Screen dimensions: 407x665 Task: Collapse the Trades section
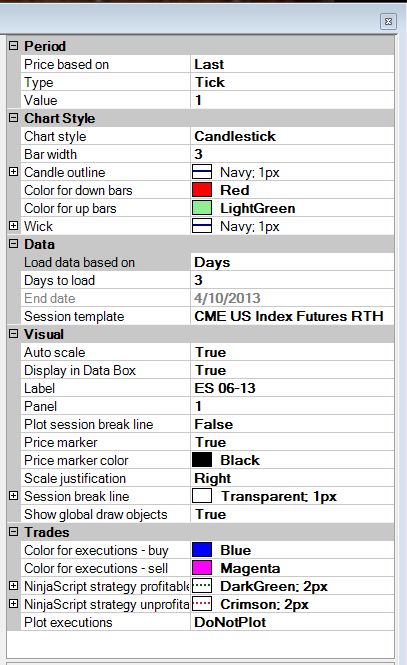14,531
